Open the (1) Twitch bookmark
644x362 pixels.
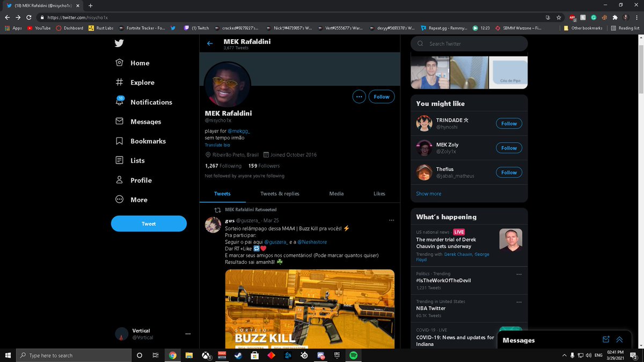pos(196,28)
